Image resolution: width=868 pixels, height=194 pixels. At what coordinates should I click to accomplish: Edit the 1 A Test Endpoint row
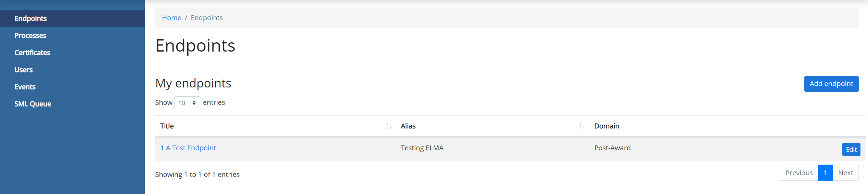pos(851,149)
